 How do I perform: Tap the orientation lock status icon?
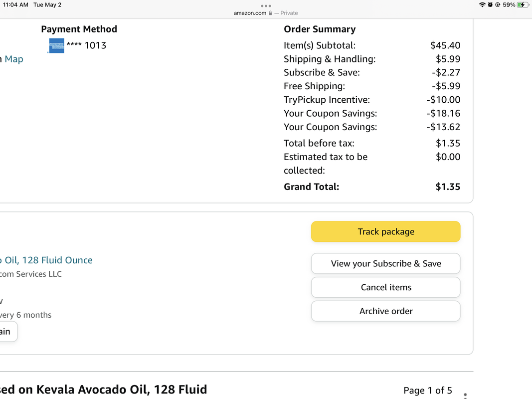pyautogui.click(x=498, y=5)
